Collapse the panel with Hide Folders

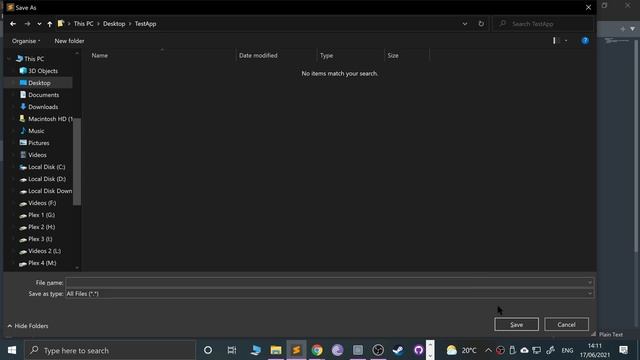point(28,326)
